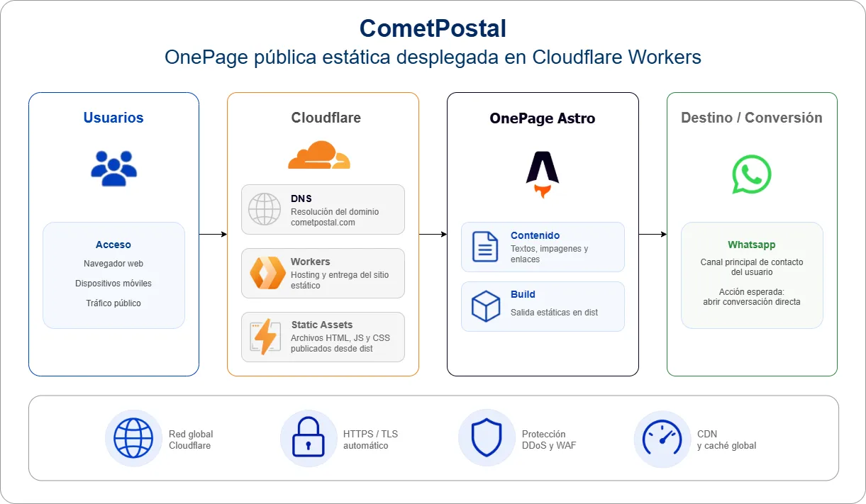Click the Static Assets lightning bolt icon

tap(265, 337)
